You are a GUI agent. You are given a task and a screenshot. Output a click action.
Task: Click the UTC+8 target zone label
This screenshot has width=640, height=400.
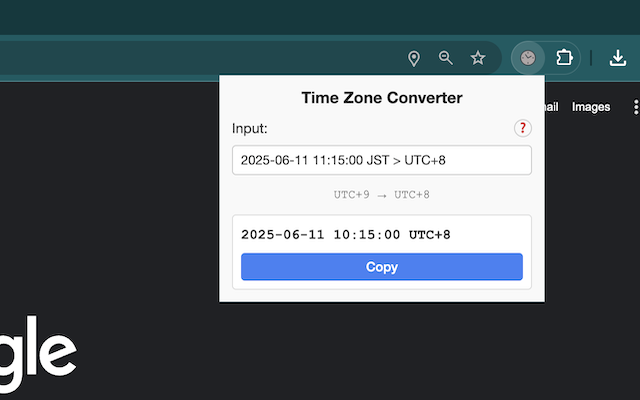coord(411,195)
